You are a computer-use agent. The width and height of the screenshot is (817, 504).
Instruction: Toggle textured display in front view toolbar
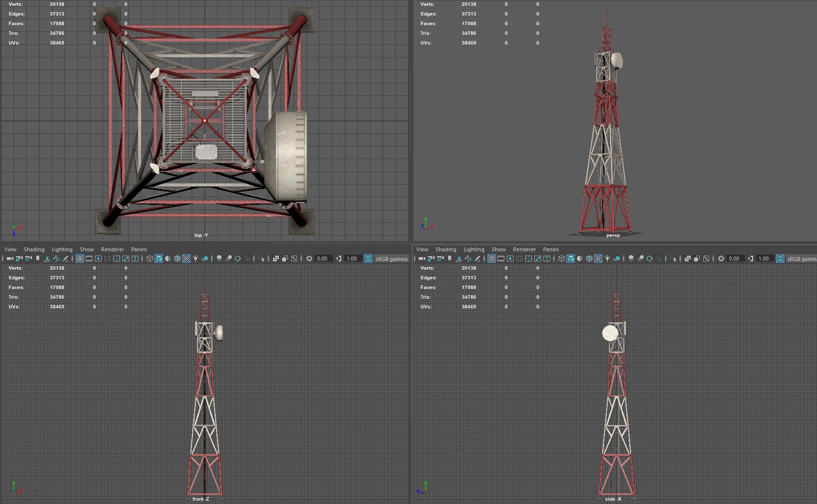click(x=186, y=259)
